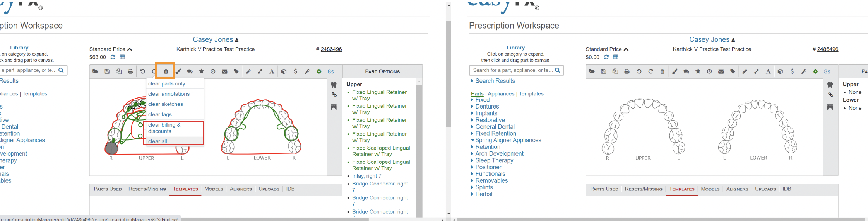This screenshot has height=221, width=868.
Task: Switch library to Templates in right window
Action: point(531,94)
